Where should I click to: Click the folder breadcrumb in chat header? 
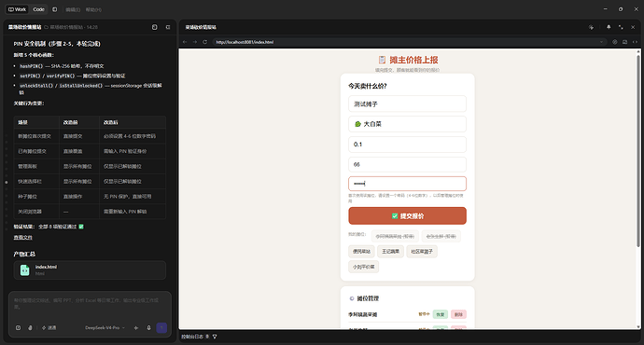71,27
